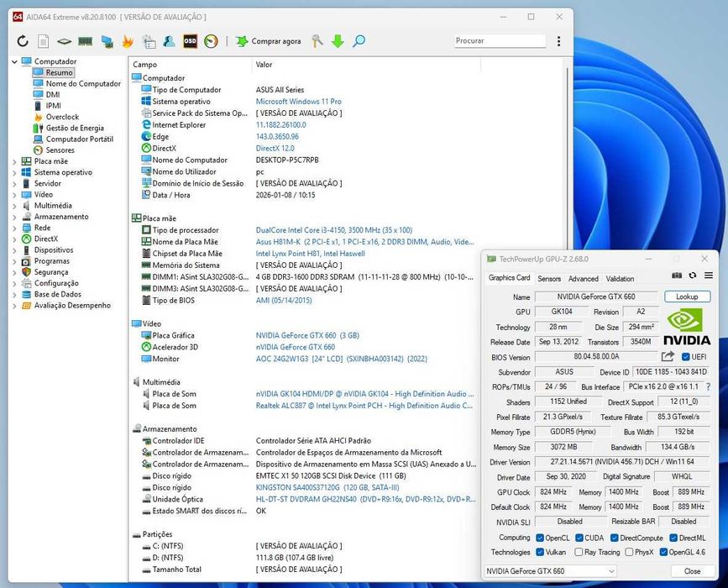Select the Resumo tree item
Image resolution: width=728 pixels, height=588 pixels.
59,72
